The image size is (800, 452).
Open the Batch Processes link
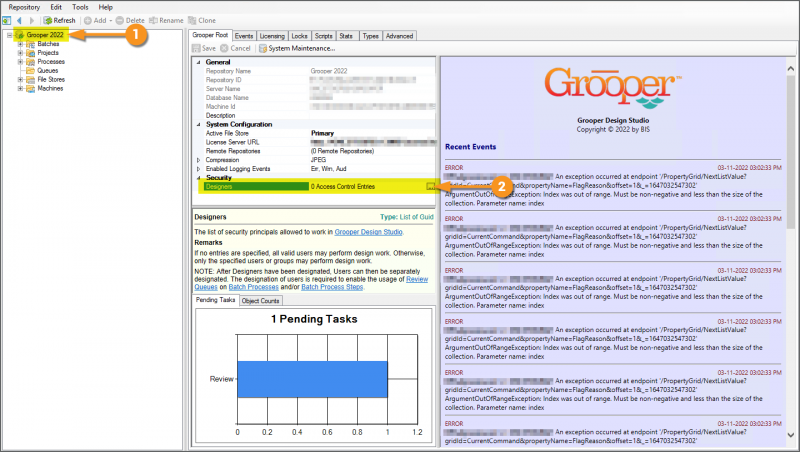[254, 287]
